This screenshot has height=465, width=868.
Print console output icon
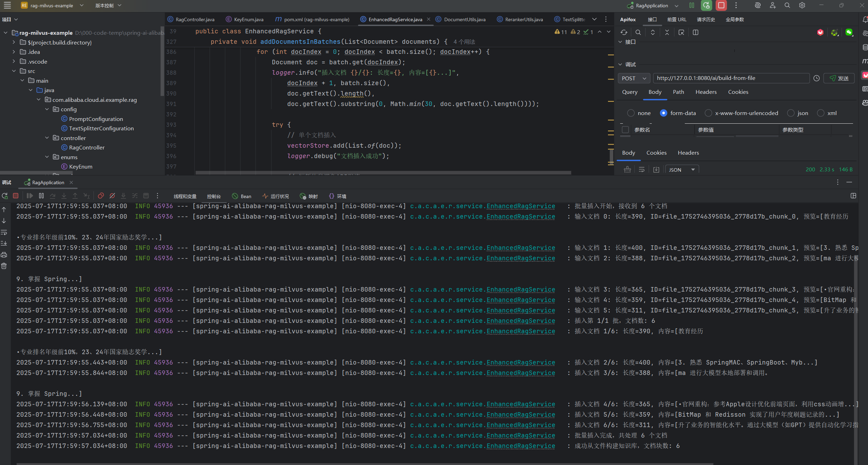(x=4, y=255)
